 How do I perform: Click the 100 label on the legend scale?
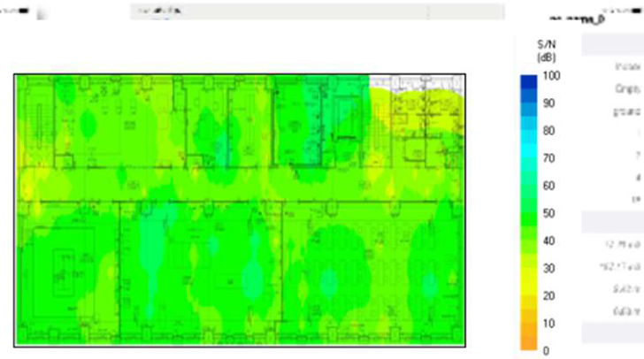[x=551, y=76]
